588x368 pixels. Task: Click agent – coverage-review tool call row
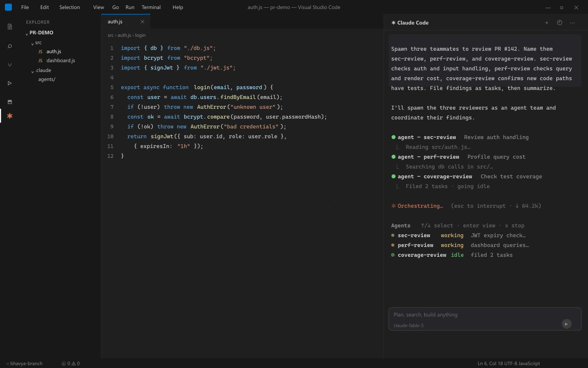[467, 177]
